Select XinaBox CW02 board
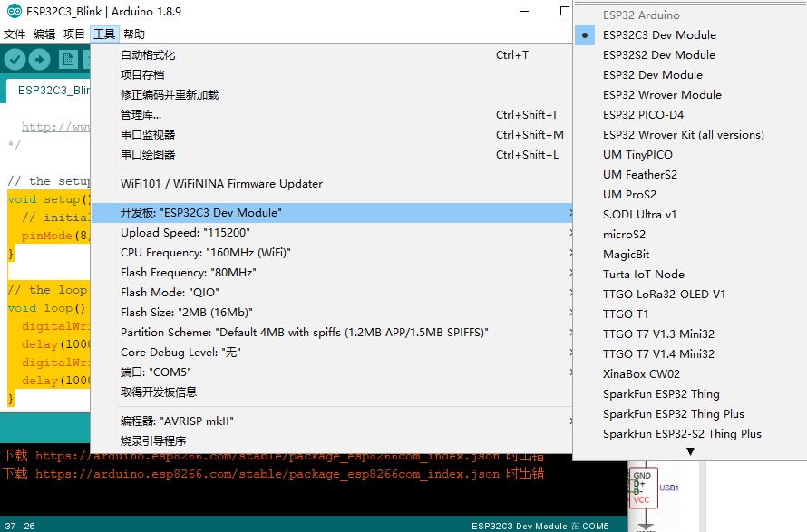This screenshot has width=807, height=532. pyautogui.click(x=690, y=374)
